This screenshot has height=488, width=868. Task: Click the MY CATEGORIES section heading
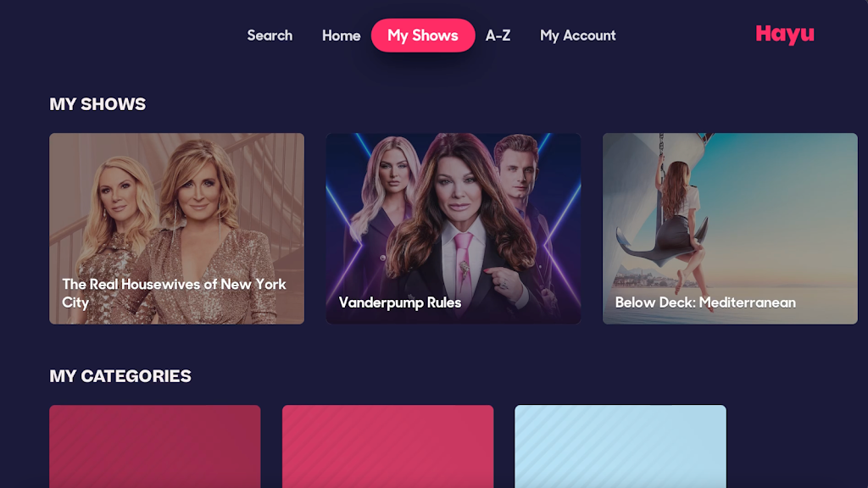pos(120,376)
